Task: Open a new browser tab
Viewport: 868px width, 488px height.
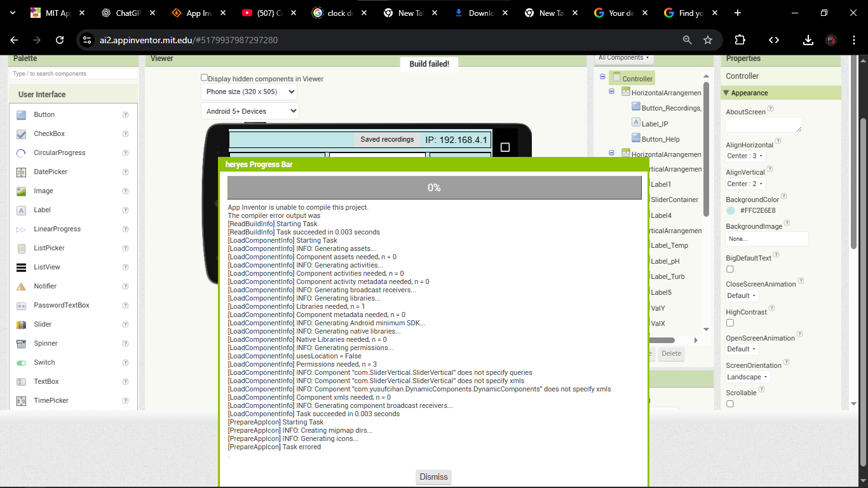Action: click(x=738, y=13)
